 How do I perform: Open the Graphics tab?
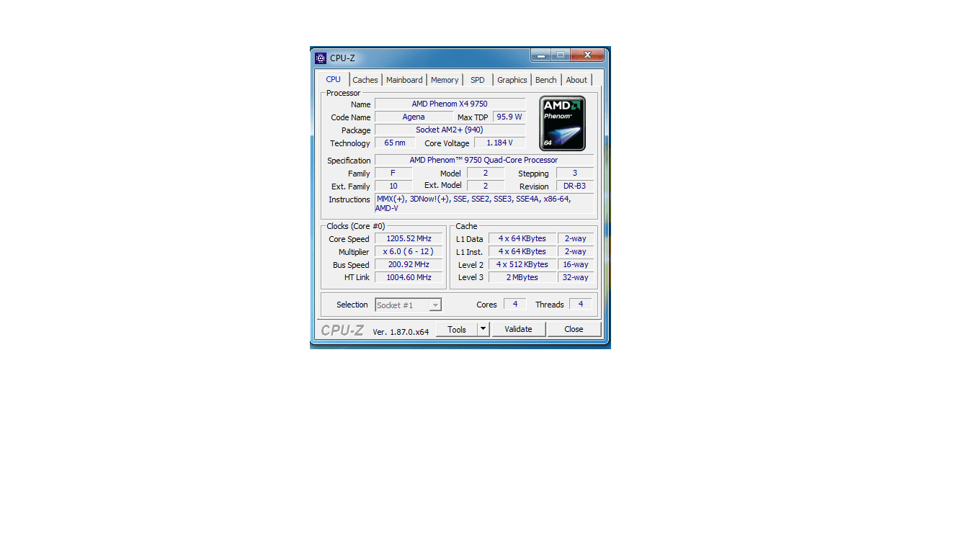pos(512,80)
